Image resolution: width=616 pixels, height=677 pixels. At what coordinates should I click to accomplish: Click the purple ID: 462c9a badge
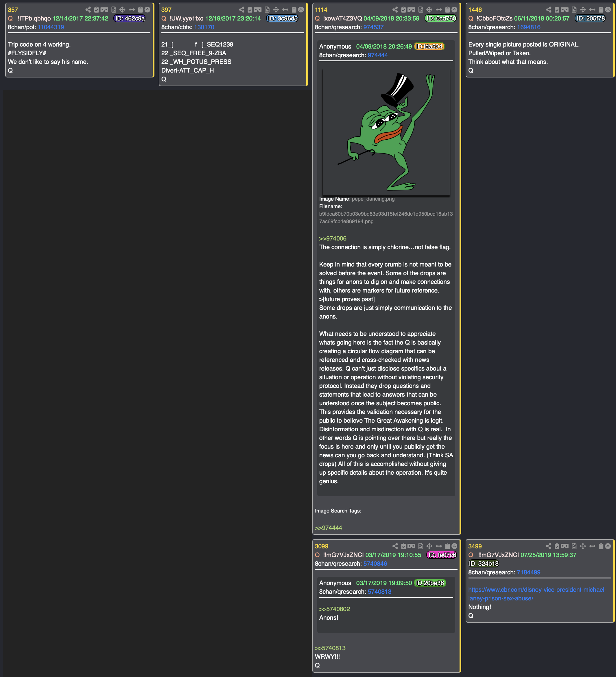click(x=130, y=19)
